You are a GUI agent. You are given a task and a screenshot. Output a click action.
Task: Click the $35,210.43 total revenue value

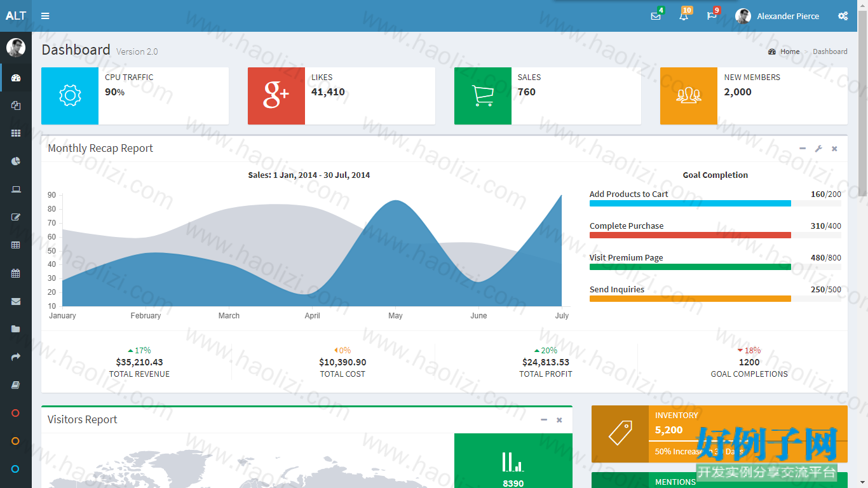[x=139, y=362]
